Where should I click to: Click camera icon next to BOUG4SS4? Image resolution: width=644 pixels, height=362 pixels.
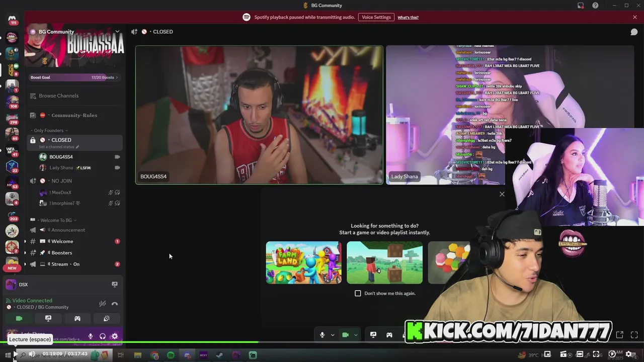[x=117, y=157]
